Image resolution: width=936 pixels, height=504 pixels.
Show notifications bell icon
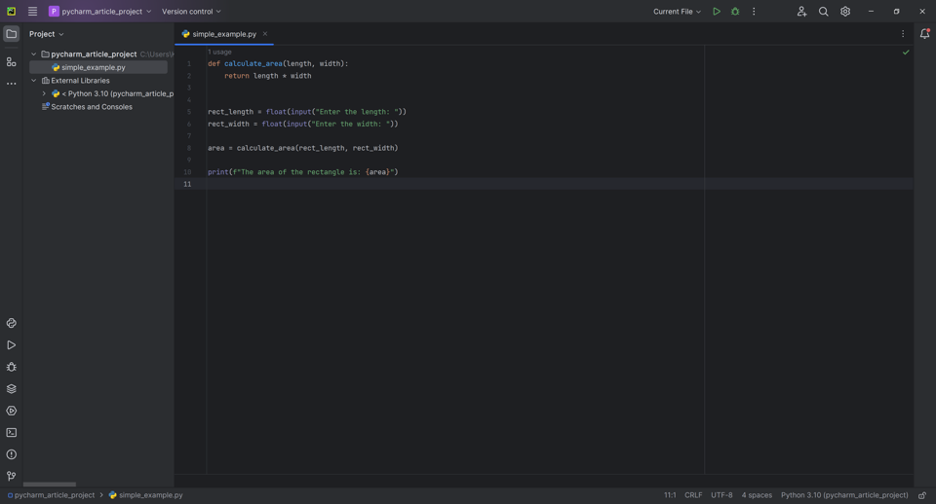point(924,34)
